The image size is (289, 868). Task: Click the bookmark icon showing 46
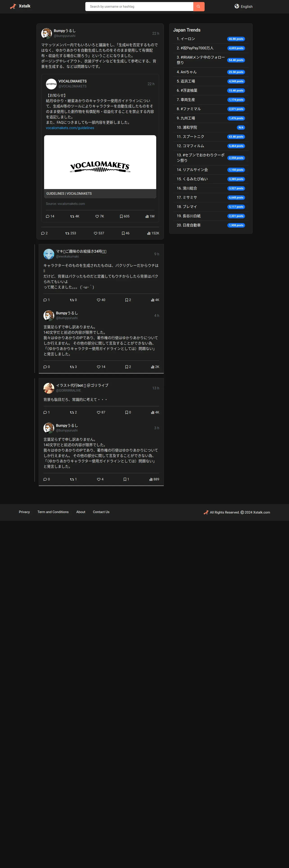click(x=123, y=233)
